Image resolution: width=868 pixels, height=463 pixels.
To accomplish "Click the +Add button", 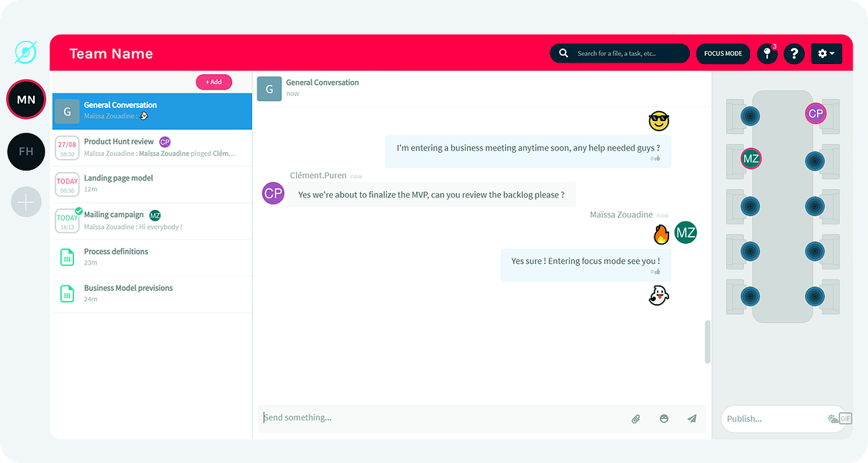I will [214, 82].
